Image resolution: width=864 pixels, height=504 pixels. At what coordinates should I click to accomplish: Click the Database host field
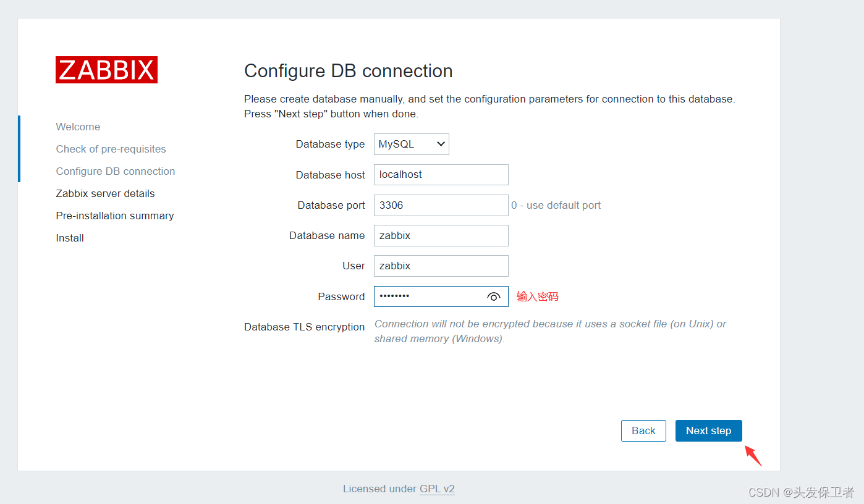pyautogui.click(x=441, y=175)
